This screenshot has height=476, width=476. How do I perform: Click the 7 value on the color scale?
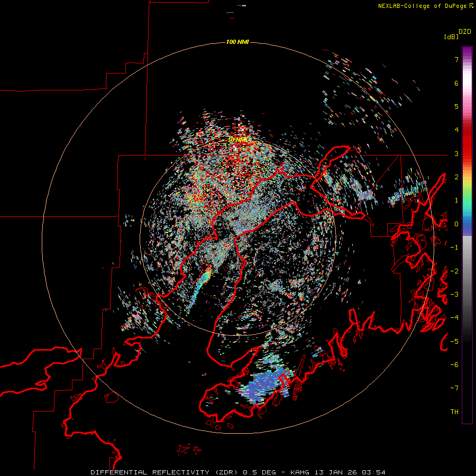point(456,59)
